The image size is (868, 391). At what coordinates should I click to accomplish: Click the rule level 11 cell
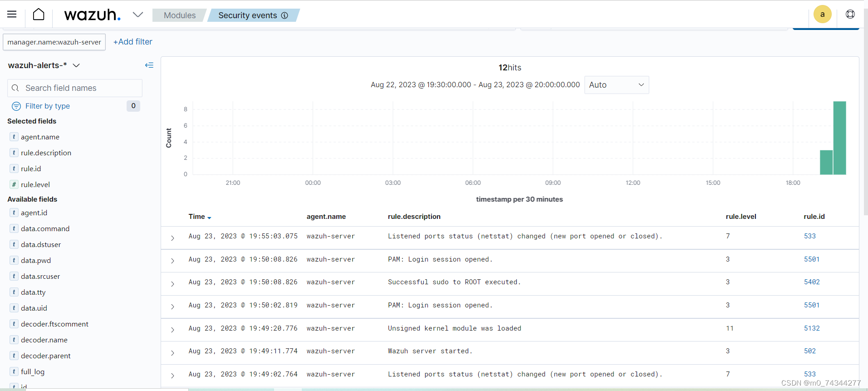click(x=730, y=328)
